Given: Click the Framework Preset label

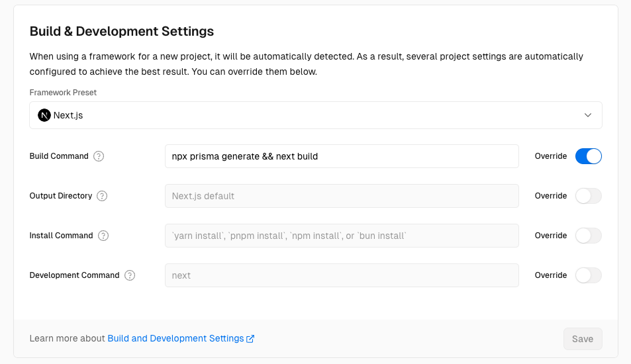Looking at the screenshot, I should [63, 93].
